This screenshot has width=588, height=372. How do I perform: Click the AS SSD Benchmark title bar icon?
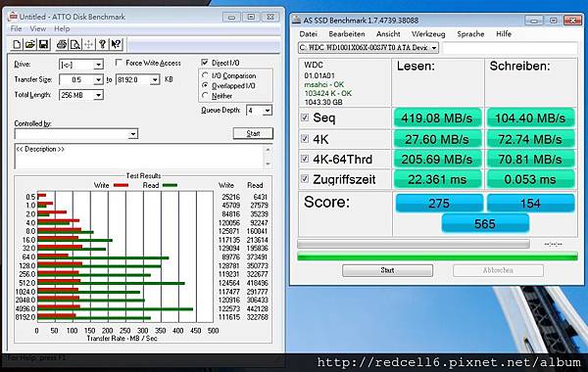pos(296,20)
